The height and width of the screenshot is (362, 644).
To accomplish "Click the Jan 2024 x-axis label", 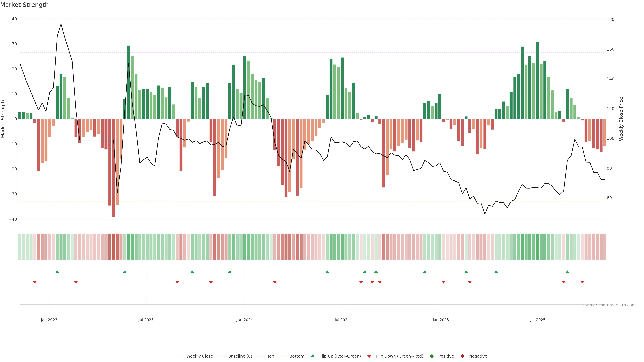I will (245, 320).
